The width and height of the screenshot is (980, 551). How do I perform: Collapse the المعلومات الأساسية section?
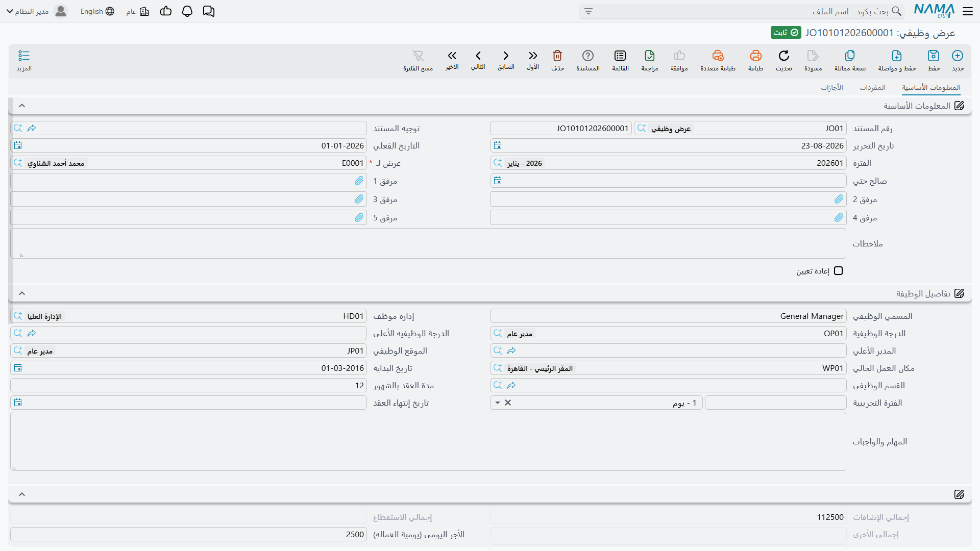coord(22,106)
